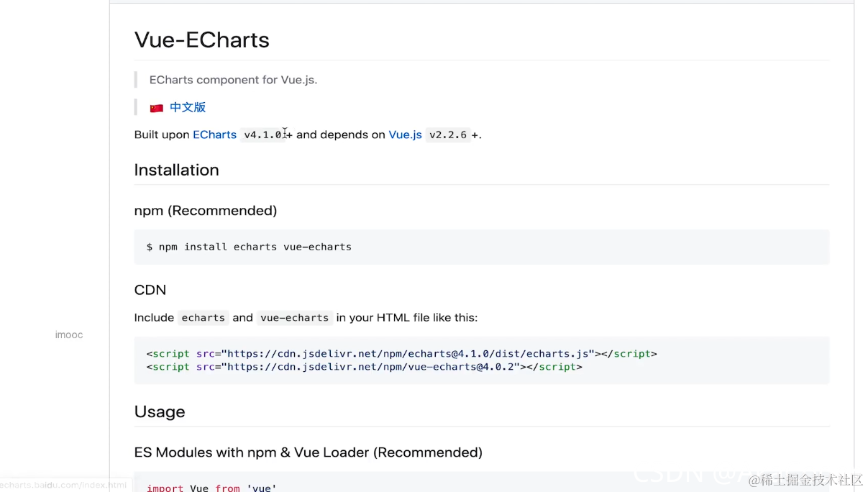Follow the ECharts hyperlink
Image resolution: width=868 pixels, height=492 pixels.
(x=214, y=135)
